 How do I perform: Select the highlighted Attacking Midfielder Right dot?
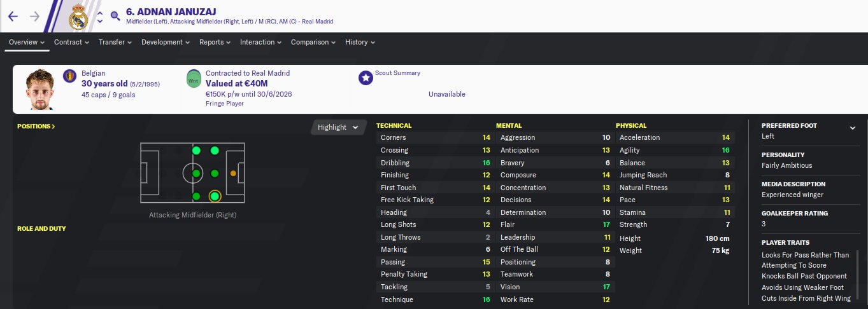tap(215, 196)
